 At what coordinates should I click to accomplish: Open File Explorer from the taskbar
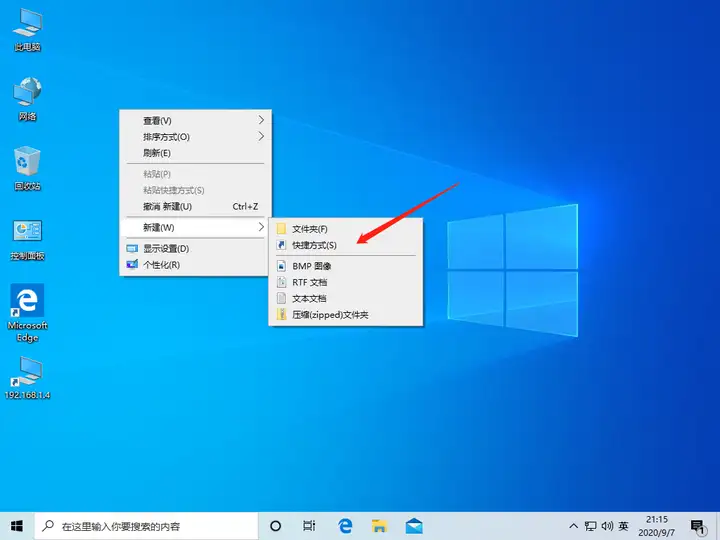[x=379, y=526]
